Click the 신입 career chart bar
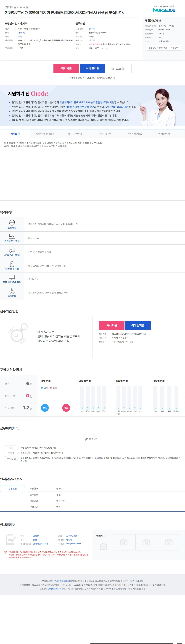 (x=82, y=398)
